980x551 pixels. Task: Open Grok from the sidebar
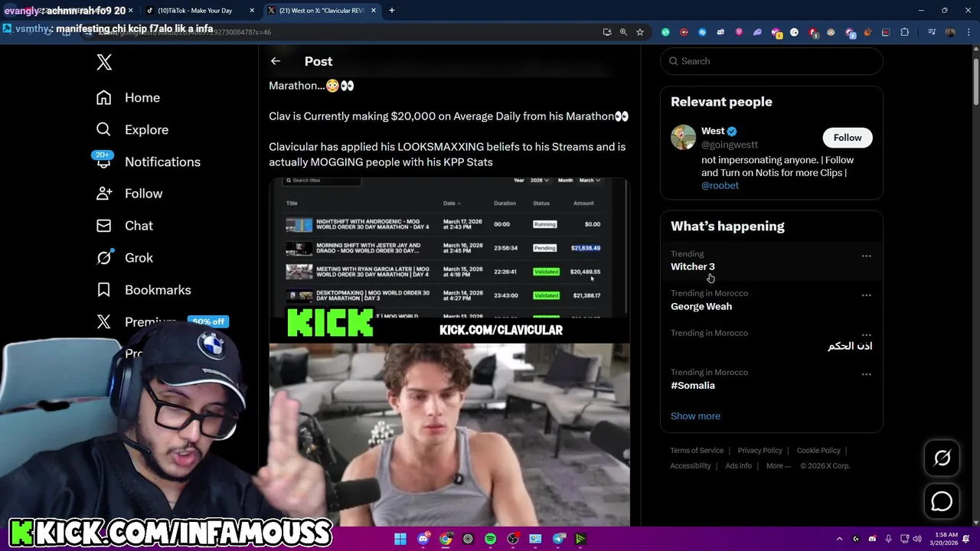(124, 258)
